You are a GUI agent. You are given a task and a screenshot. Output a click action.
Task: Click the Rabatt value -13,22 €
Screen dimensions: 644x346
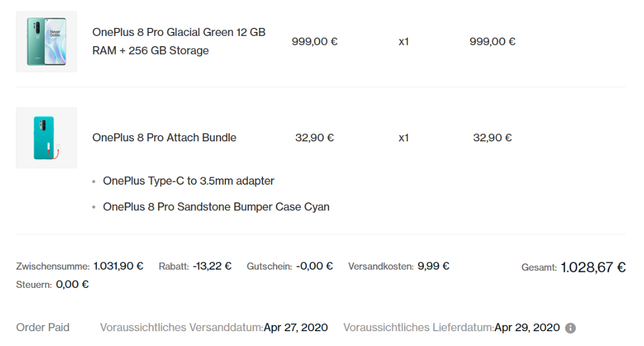212,266
